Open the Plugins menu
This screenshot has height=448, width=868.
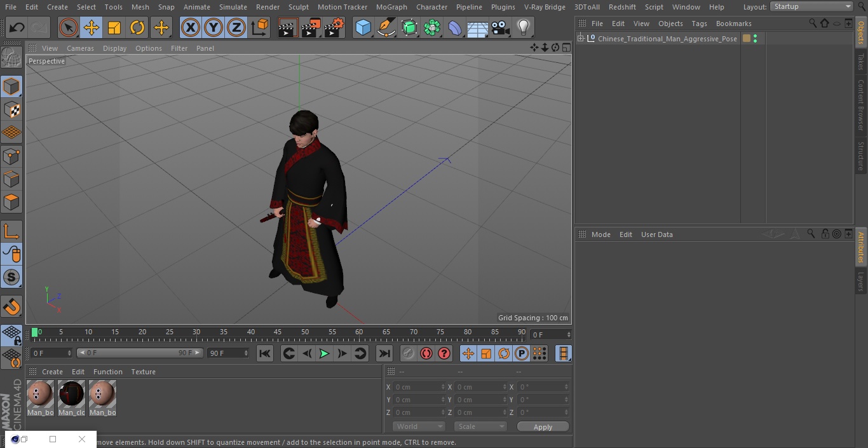503,7
